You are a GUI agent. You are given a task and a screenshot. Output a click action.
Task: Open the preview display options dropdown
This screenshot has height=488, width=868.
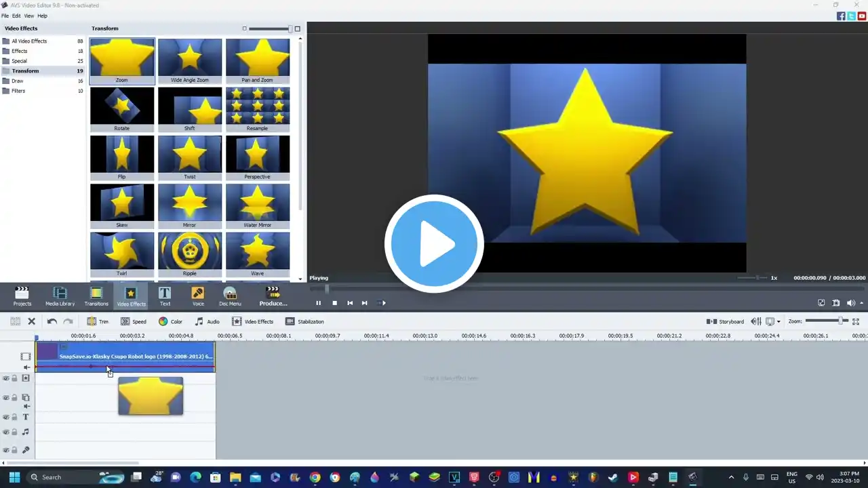[x=778, y=321]
